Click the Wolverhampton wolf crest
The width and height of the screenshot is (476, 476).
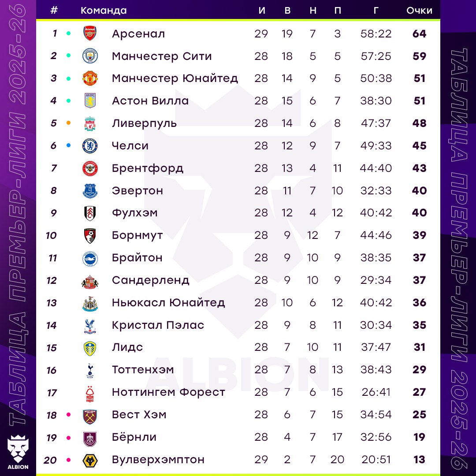click(x=90, y=460)
